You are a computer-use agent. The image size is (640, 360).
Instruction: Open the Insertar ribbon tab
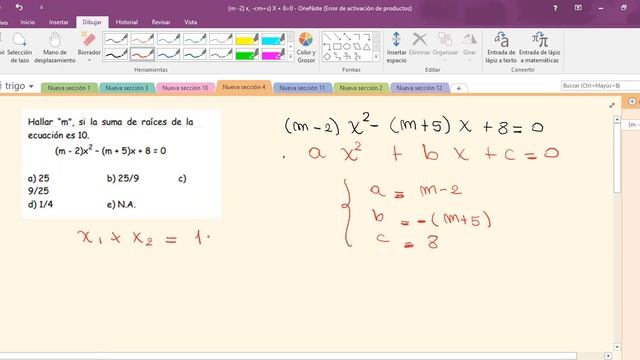pyautogui.click(x=59, y=22)
